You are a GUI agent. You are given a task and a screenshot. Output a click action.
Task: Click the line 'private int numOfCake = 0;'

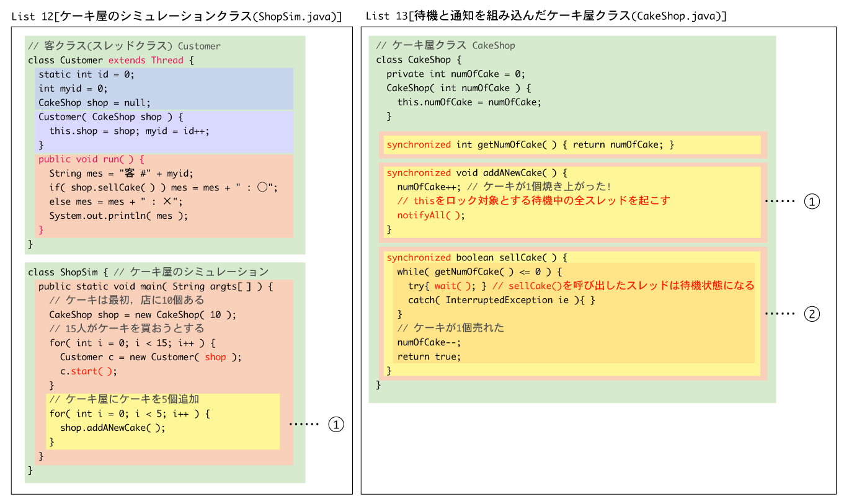point(456,74)
